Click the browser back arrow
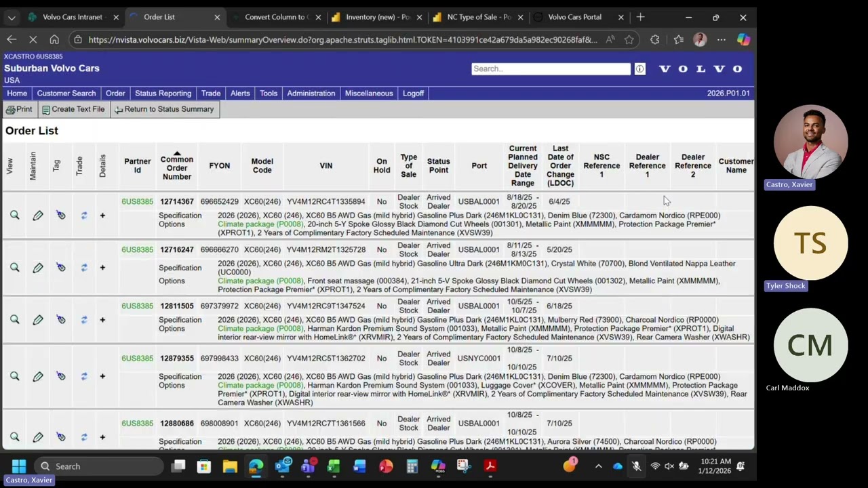Viewport: 868px width, 488px height. 12,40
